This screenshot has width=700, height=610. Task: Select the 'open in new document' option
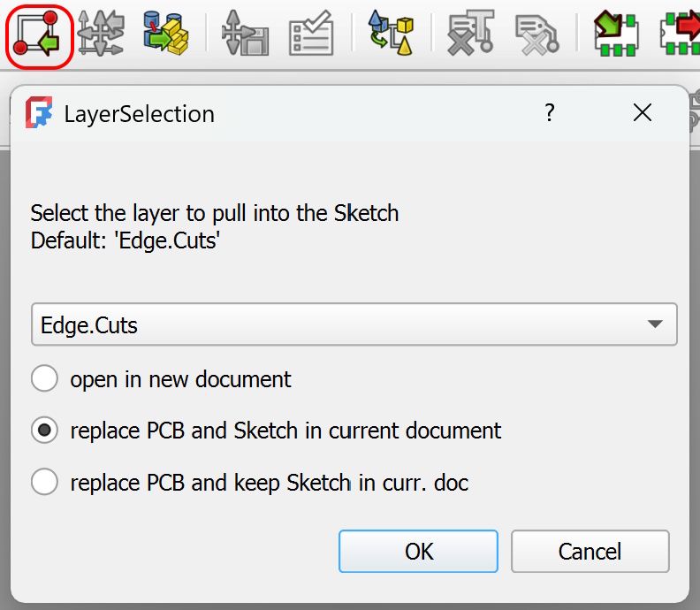click(44, 379)
